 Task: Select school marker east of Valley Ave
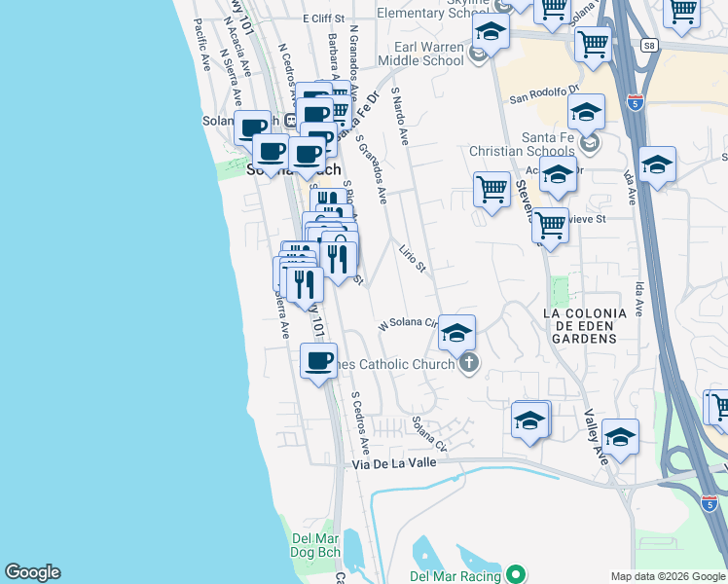620,438
